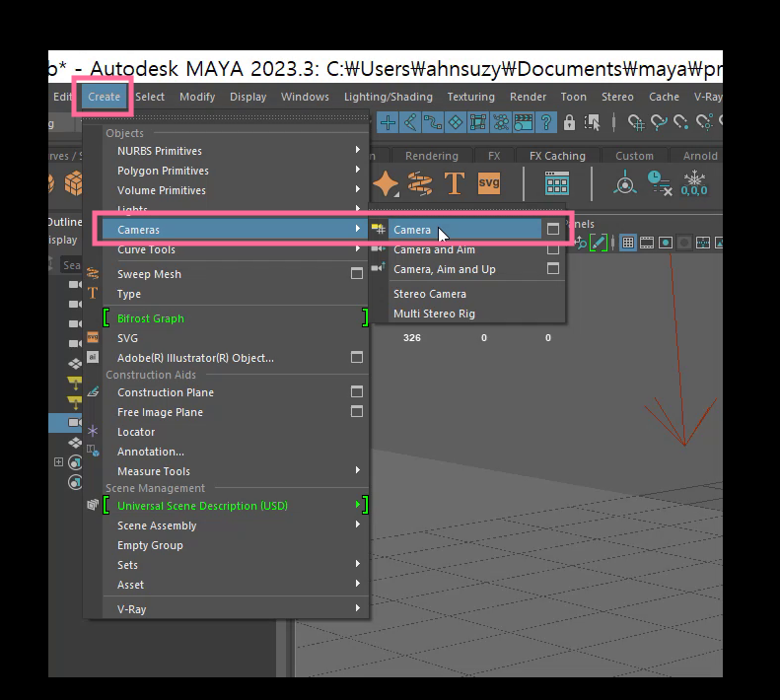
Task: Open the Lighting/Shading menu
Action: [x=388, y=97]
